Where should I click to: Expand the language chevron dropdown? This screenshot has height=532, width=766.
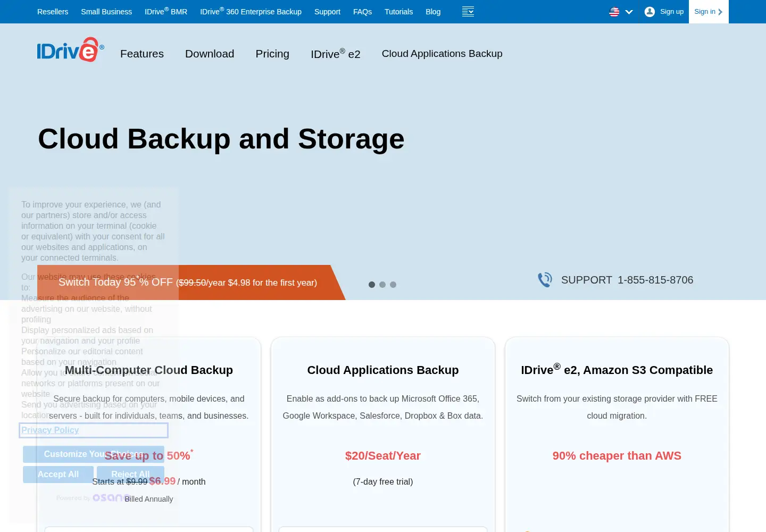[629, 12]
